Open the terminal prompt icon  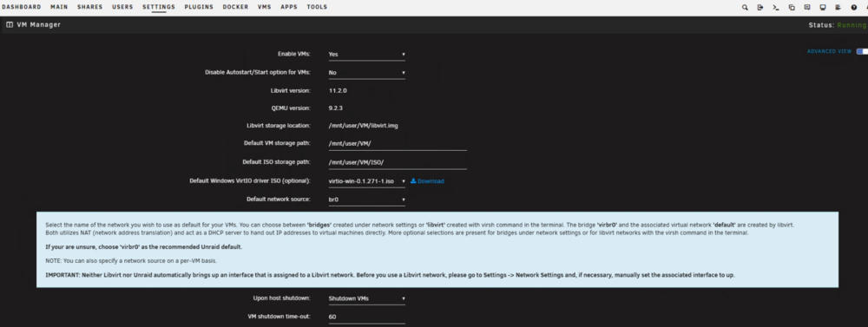(776, 7)
